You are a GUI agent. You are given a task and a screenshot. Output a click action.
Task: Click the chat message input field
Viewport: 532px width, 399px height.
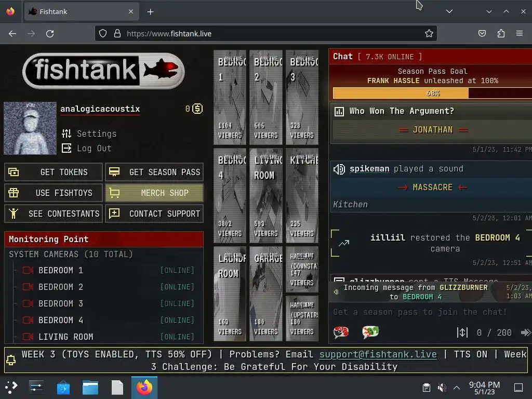click(x=431, y=312)
